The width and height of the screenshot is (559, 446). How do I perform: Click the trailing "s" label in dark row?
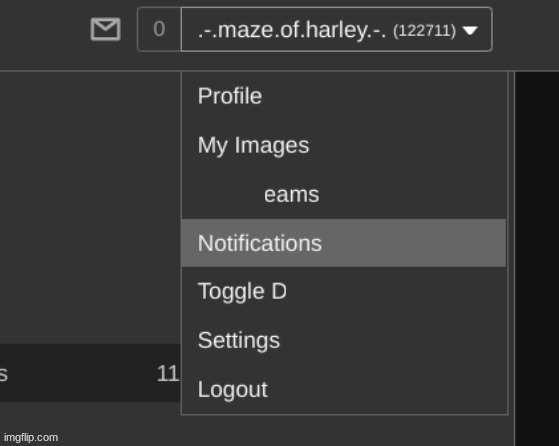tap(4, 374)
